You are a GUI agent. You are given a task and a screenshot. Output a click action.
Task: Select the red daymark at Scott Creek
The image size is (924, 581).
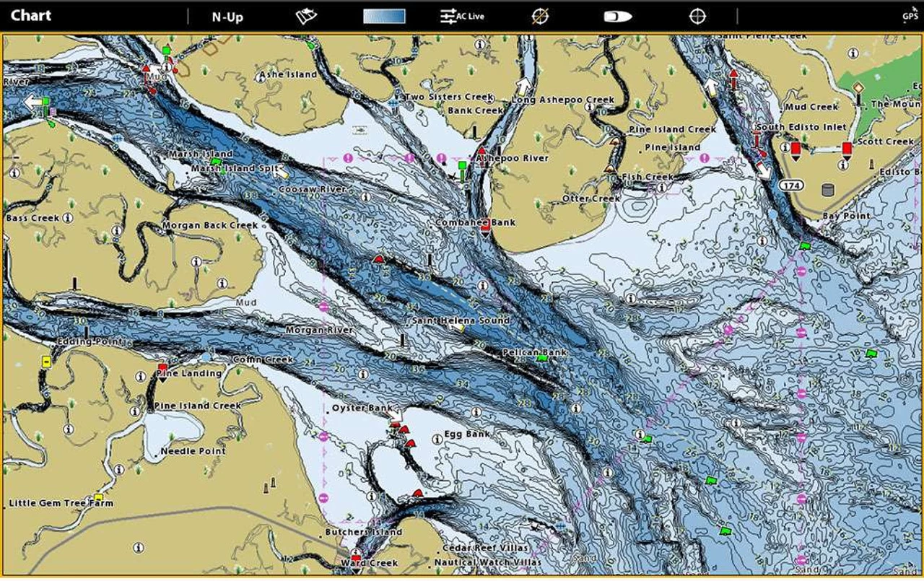(x=846, y=148)
